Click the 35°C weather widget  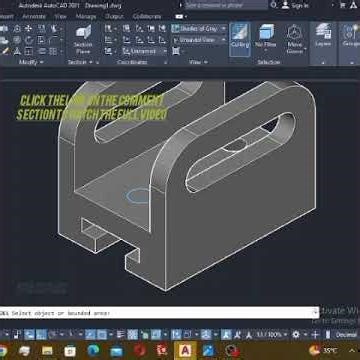pyautogui.click(x=323, y=350)
